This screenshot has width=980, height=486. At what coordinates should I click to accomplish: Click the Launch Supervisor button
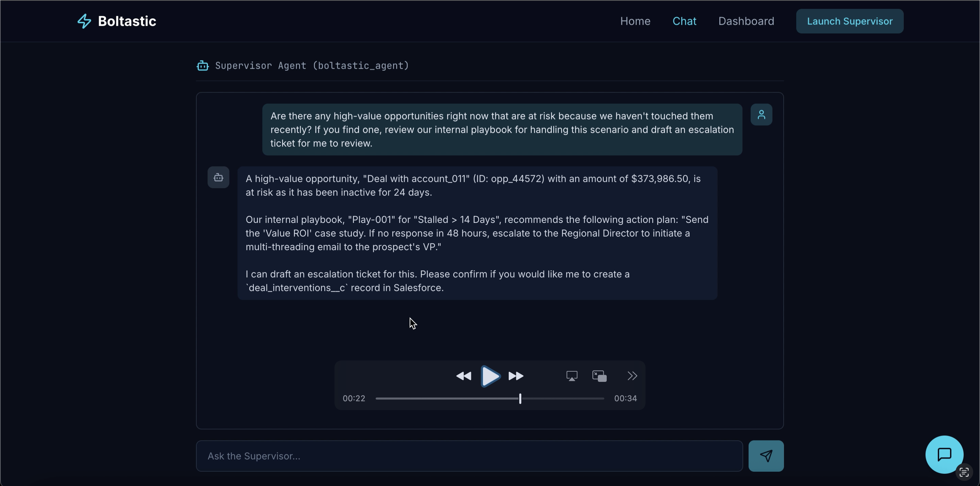[x=850, y=21]
